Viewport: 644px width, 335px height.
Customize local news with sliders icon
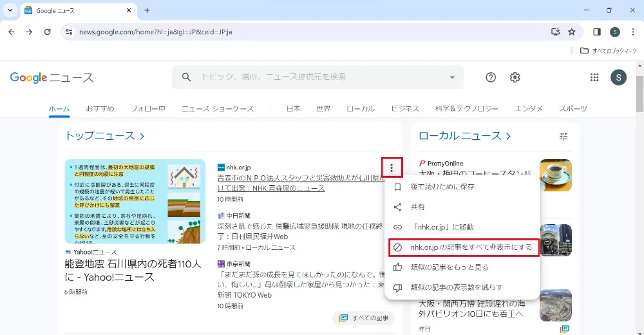pos(563,136)
